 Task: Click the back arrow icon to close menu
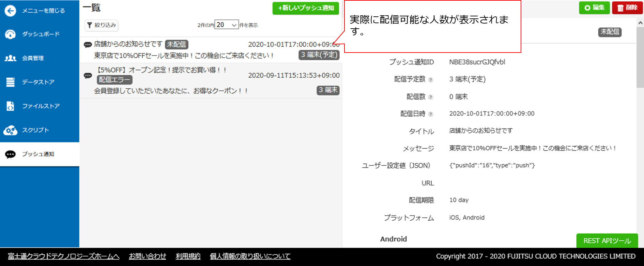(10, 11)
